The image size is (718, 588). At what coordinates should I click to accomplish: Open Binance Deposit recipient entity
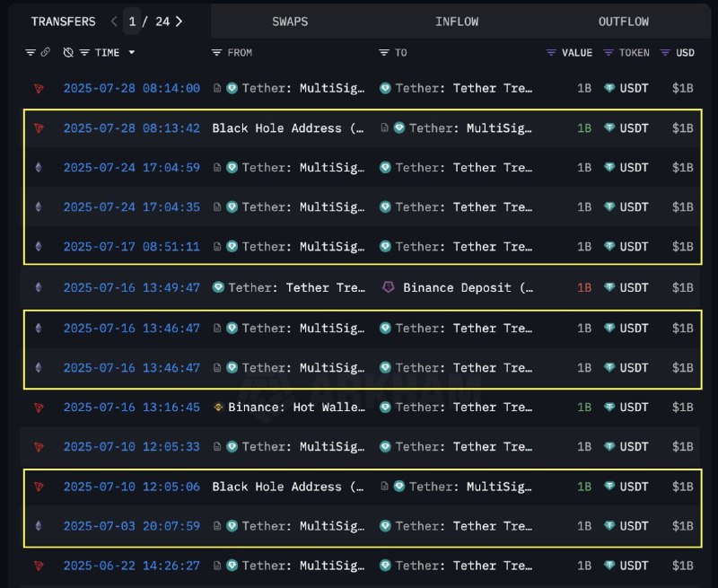[468, 287]
